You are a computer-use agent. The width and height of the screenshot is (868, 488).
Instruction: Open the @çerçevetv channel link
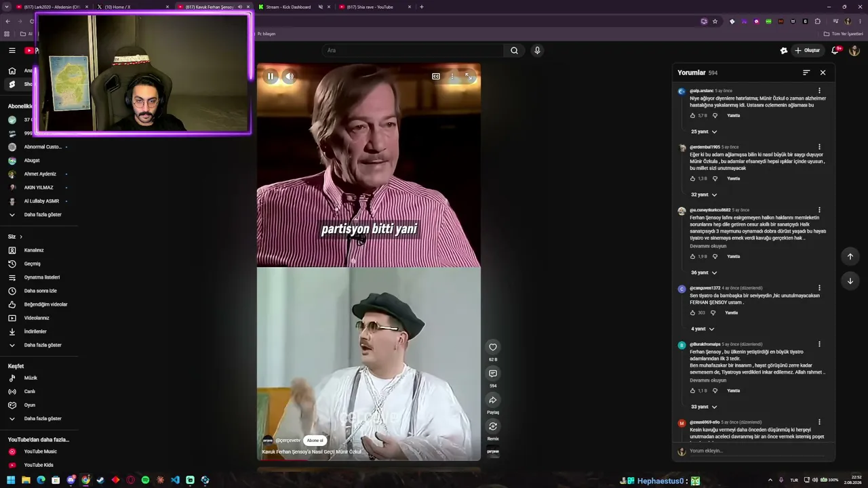[x=288, y=441]
